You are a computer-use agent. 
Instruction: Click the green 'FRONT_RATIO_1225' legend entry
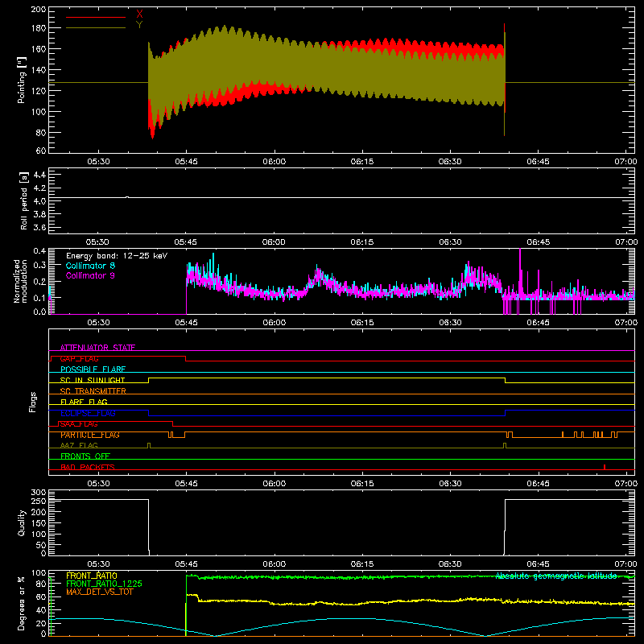(x=104, y=584)
